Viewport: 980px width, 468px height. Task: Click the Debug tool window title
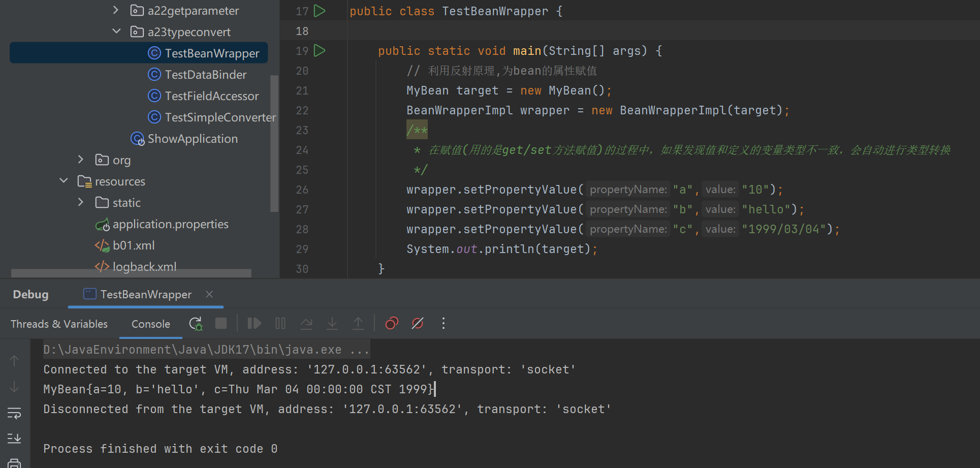[30, 295]
